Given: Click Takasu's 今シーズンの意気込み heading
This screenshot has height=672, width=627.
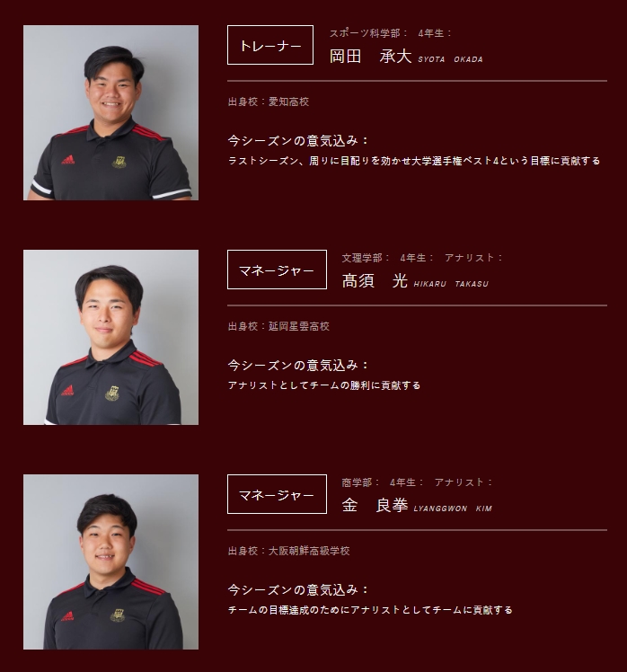Looking at the screenshot, I should tap(298, 365).
